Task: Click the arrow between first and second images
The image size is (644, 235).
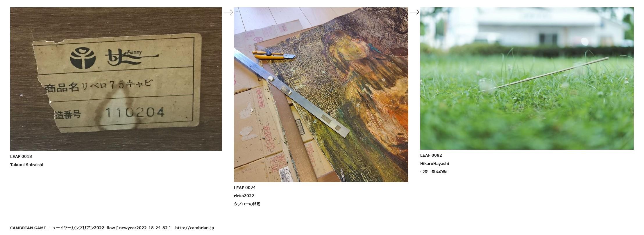Action: click(228, 12)
